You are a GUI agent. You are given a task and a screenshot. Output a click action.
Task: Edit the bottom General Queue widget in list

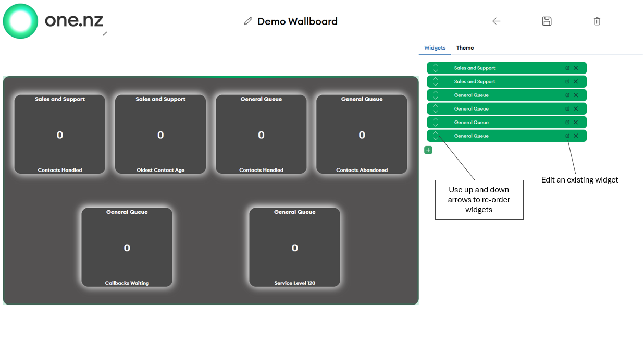tap(567, 136)
